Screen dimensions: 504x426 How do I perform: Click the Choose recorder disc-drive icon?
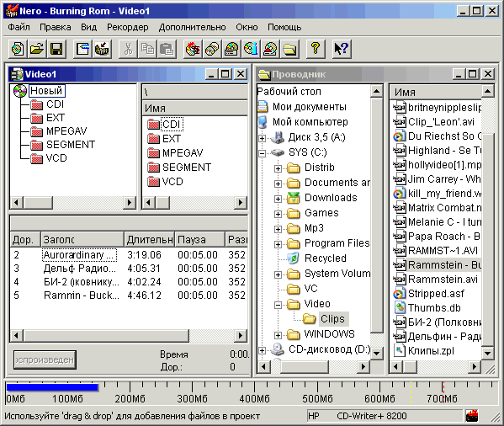231,49
